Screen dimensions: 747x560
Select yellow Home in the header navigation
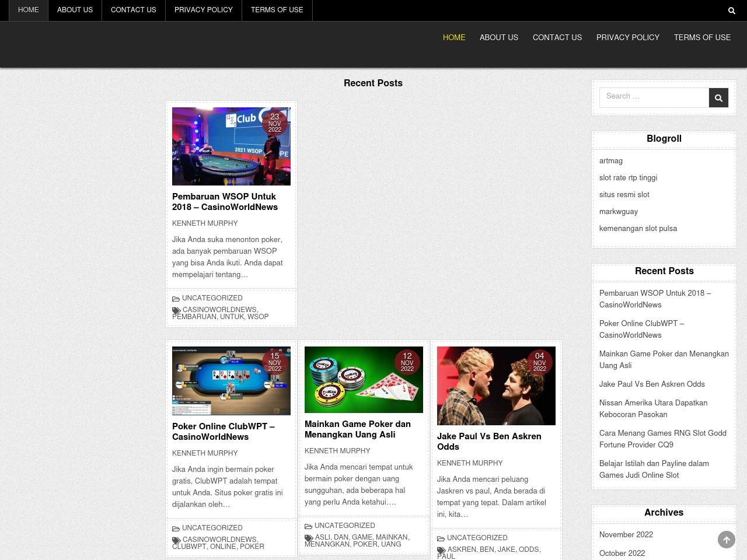[454, 37]
